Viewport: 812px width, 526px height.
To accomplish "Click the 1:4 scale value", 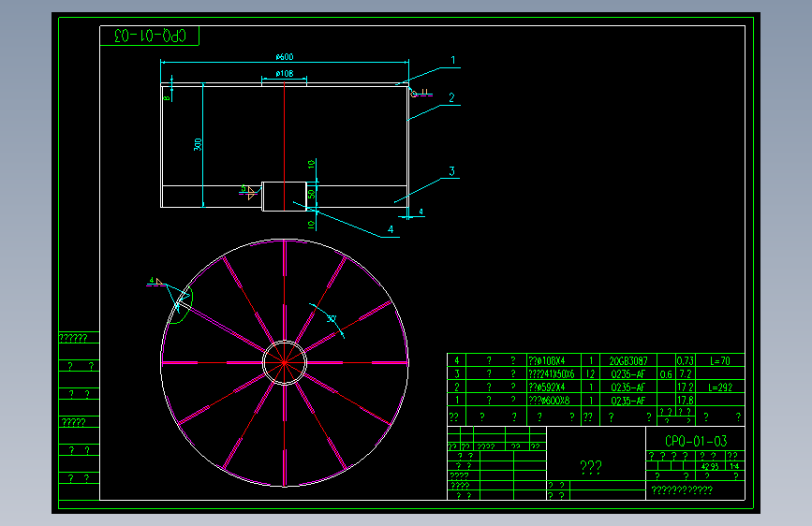I will tap(734, 466).
